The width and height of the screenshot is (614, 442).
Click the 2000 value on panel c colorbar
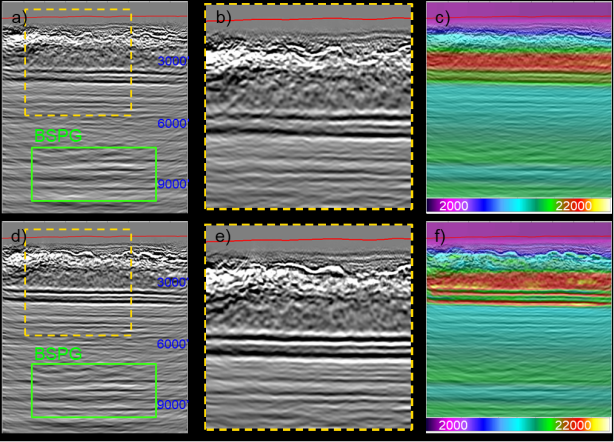[x=453, y=206]
